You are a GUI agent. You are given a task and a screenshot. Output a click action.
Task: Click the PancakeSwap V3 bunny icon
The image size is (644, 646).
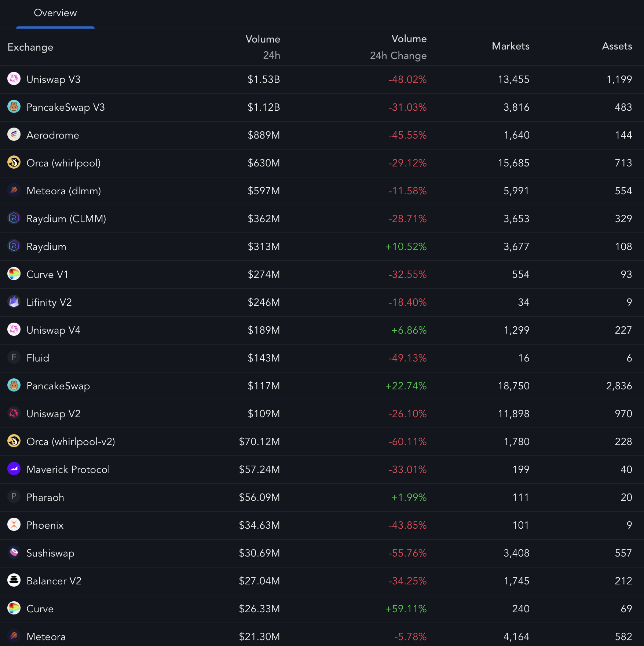(14, 107)
